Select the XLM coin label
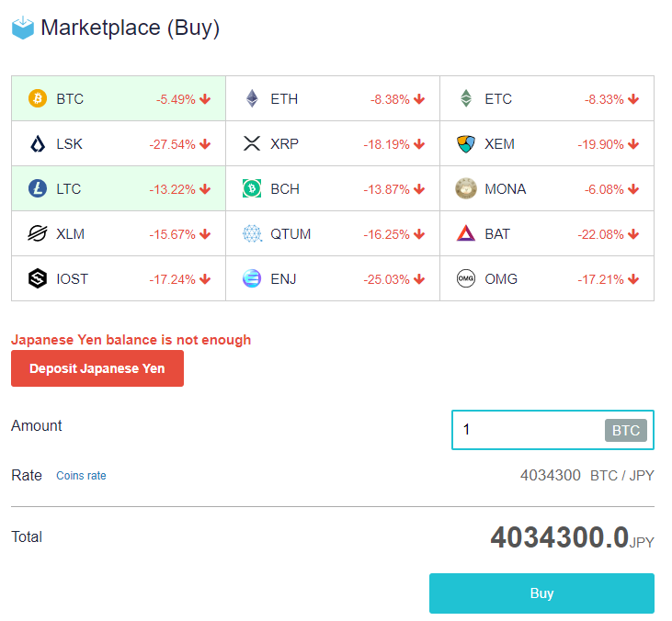This screenshot has height=621, width=672. (x=70, y=234)
